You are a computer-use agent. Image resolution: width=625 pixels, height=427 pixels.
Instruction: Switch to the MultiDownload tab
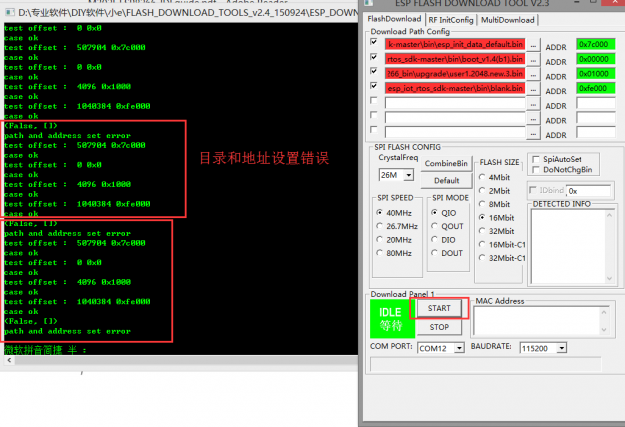[x=507, y=20]
